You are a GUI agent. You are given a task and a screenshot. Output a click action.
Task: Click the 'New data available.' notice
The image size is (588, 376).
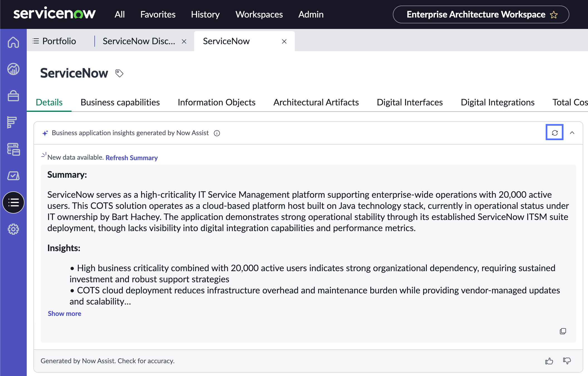[x=76, y=157]
